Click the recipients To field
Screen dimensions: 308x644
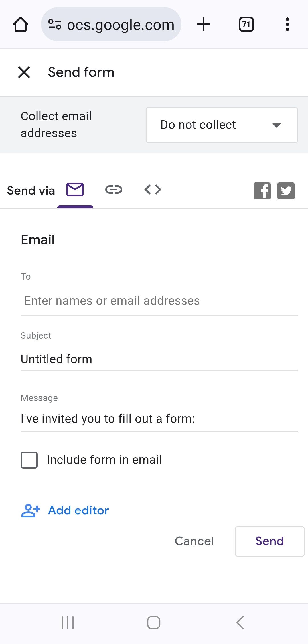[159, 301]
